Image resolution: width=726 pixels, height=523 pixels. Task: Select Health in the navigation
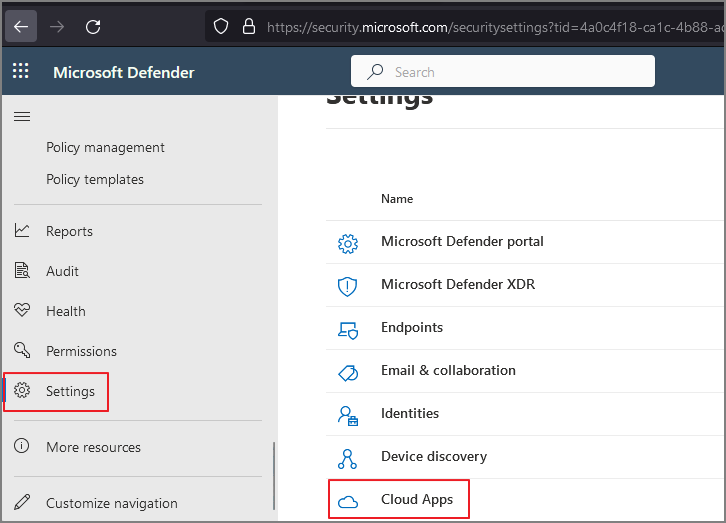66,311
